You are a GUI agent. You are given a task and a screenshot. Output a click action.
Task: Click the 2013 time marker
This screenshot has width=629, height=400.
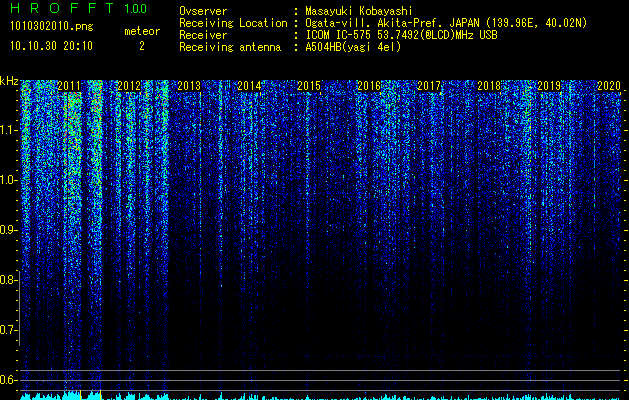point(189,86)
